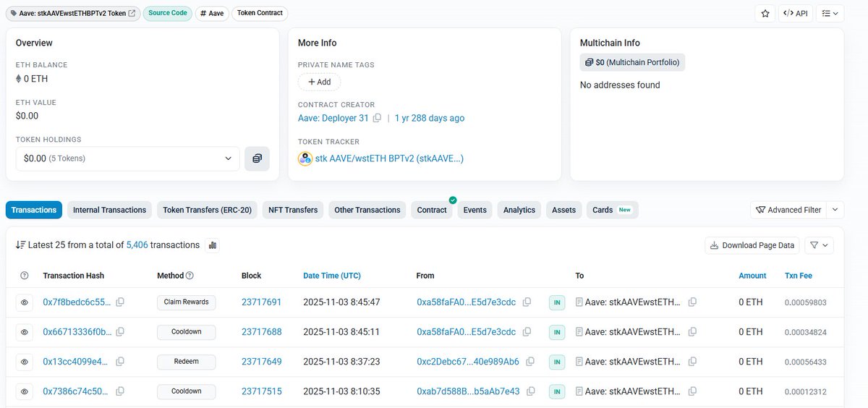Screen dimensions: 868x408
Task: Preview transaction 0x13cc4099e4 with eye icon
Action: click(24, 362)
